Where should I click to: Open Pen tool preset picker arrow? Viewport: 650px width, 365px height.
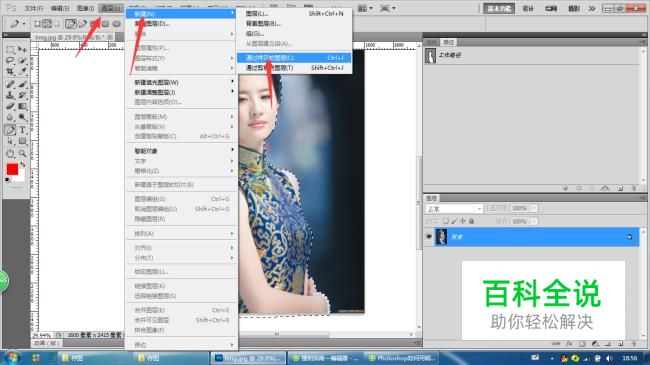coord(24,24)
